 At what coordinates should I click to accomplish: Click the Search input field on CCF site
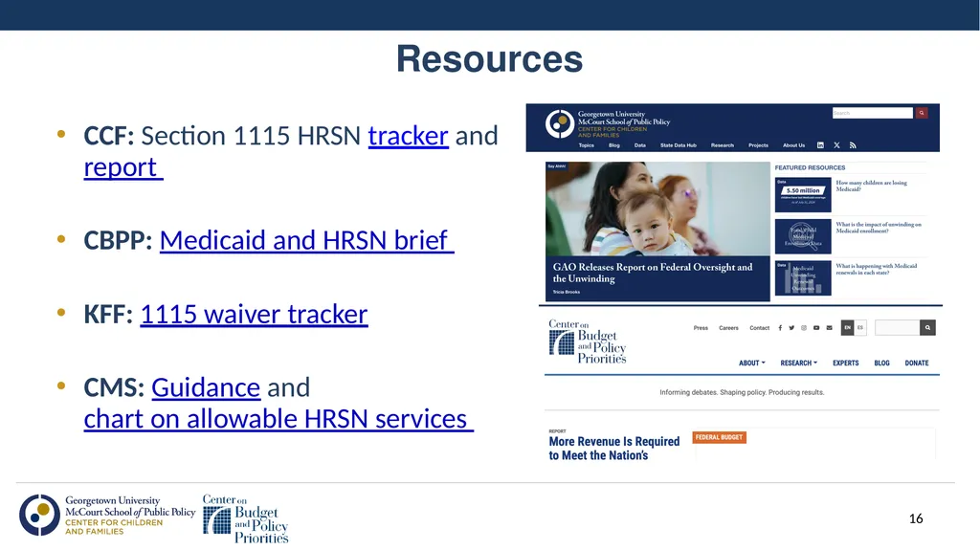pyautogui.click(x=873, y=113)
